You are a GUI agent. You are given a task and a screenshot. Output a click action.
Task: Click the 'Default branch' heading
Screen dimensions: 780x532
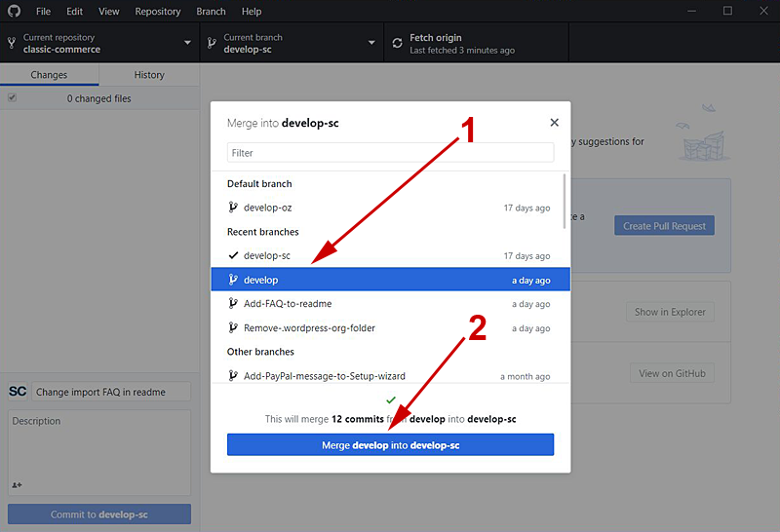(259, 183)
